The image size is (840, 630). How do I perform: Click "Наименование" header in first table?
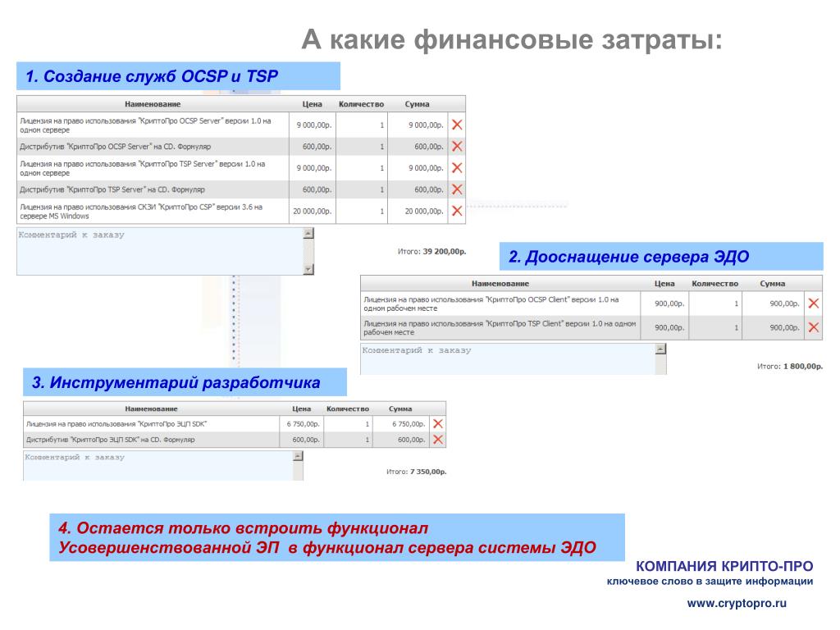[x=153, y=104]
